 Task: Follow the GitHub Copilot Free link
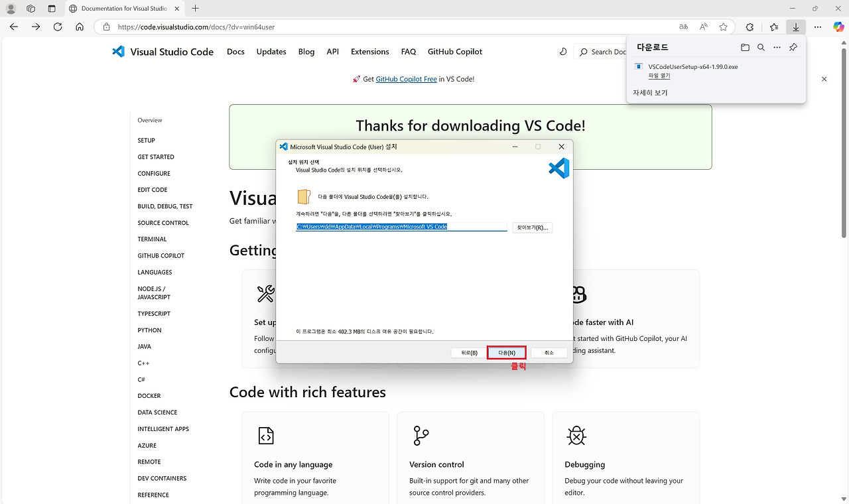407,79
